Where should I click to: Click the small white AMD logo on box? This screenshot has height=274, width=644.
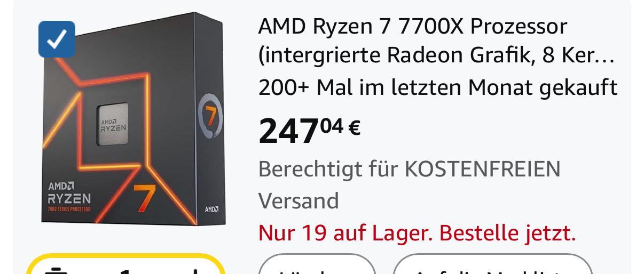click(211, 209)
